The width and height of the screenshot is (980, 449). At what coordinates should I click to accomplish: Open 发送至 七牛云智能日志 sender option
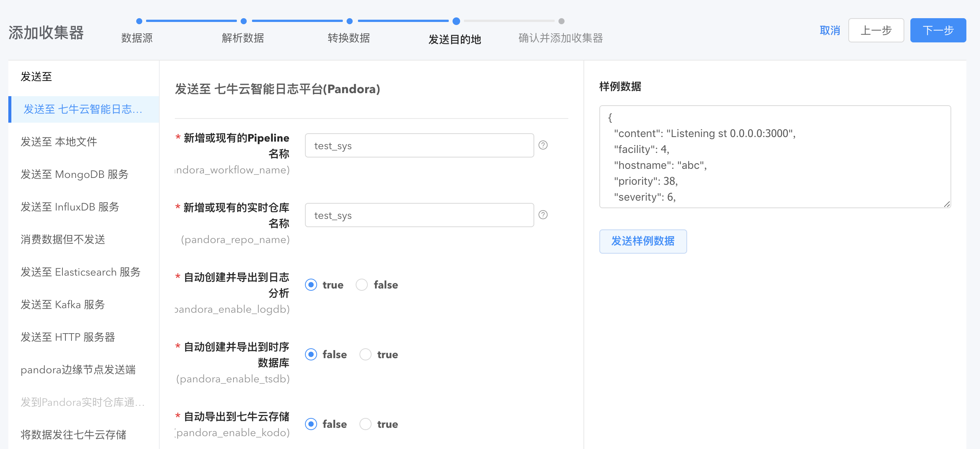pyautogui.click(x=84, y=109)
